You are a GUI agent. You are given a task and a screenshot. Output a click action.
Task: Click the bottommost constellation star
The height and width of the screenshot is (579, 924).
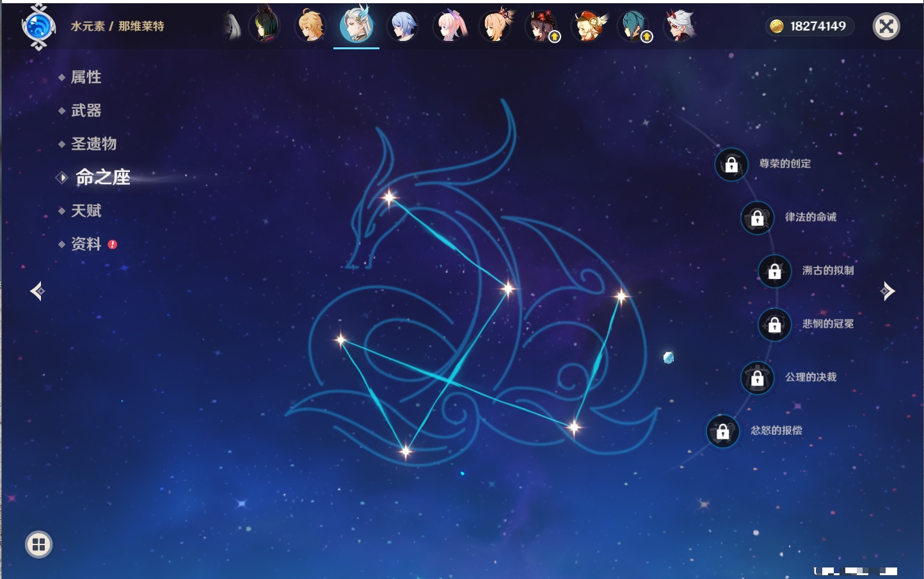(405, 452)
